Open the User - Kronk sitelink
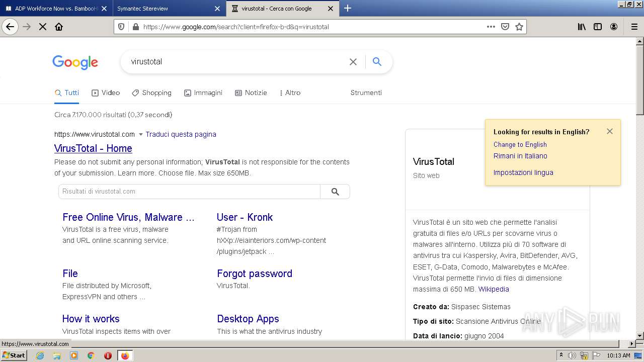644x362 pixels. [x=245, y=217]
